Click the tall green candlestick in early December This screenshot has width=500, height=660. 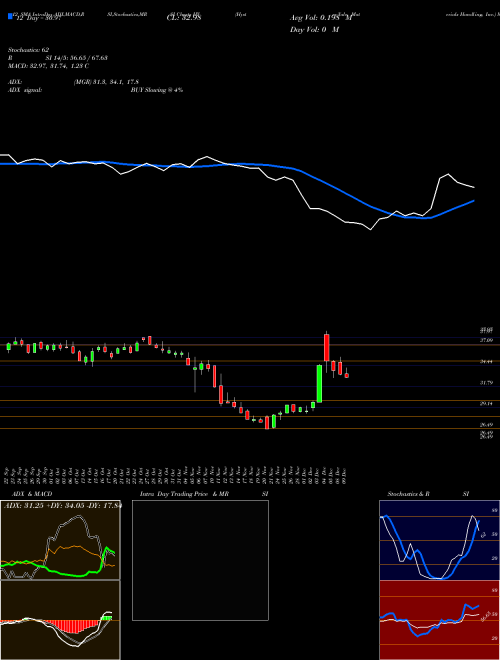click(x=319, y=384)
